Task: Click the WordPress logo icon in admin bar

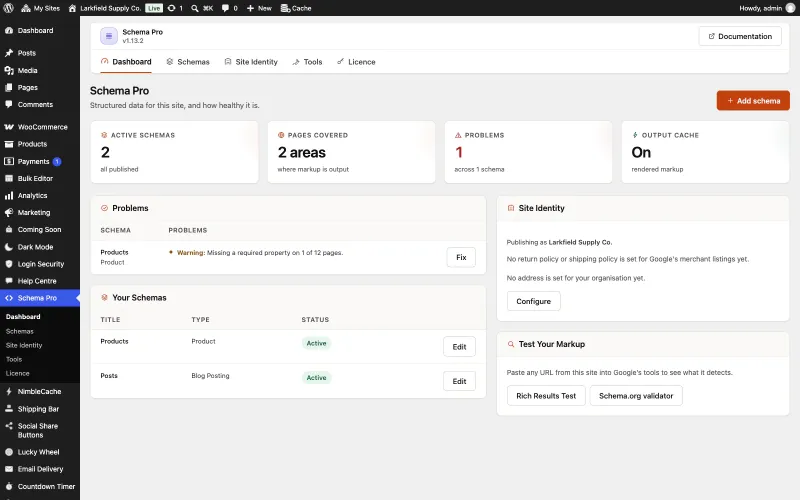Action: (8, 8)
